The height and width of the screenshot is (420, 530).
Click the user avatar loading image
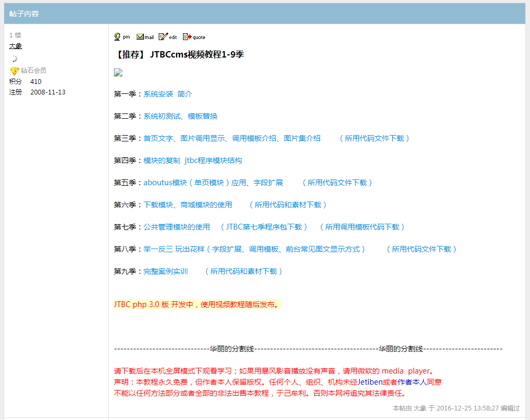(x=15, y=59)
